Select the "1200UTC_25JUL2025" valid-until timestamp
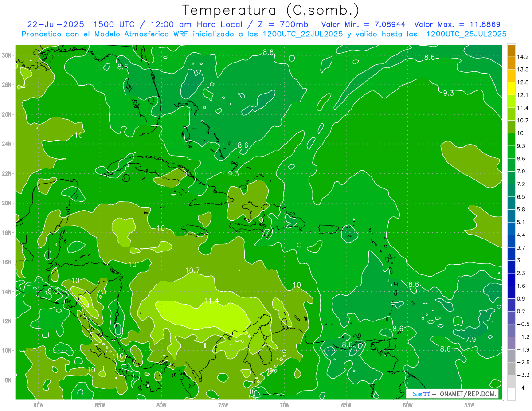The width and height of the screenshot is (532, 411). tap(466, 34)
